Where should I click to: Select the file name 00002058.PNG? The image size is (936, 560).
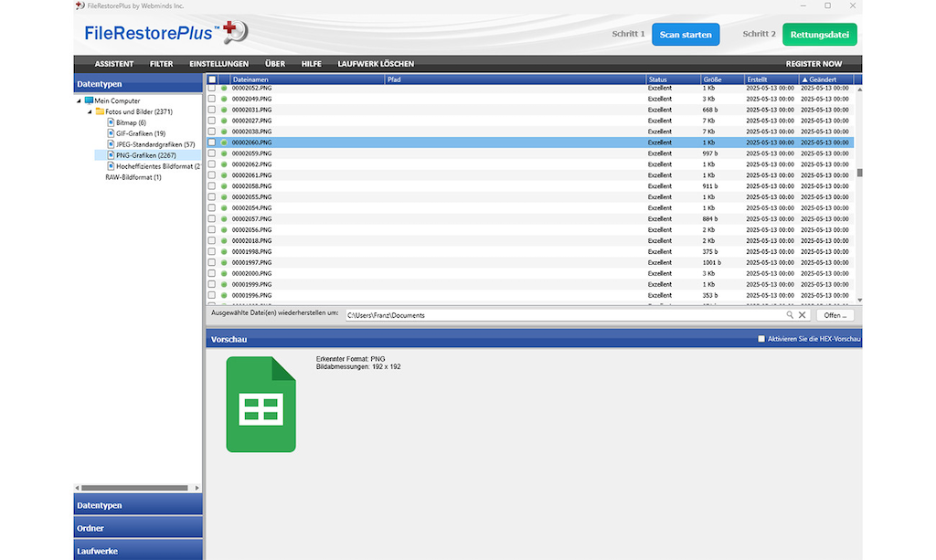(251, 186)
